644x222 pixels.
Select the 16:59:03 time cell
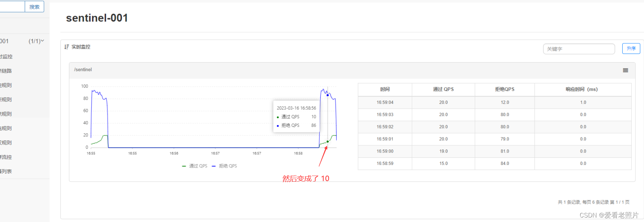[x=385, y=115]
